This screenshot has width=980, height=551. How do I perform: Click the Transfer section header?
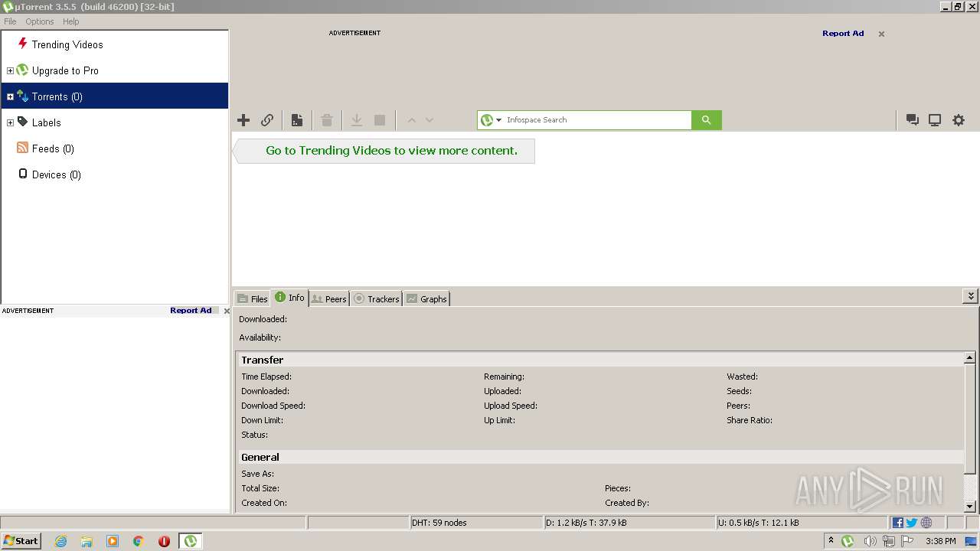click(x=601, y=360)
